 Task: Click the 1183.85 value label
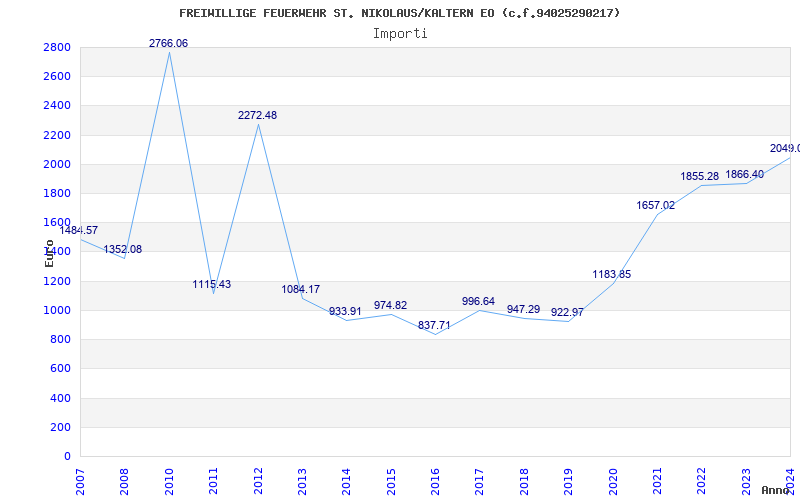point(612,274)
